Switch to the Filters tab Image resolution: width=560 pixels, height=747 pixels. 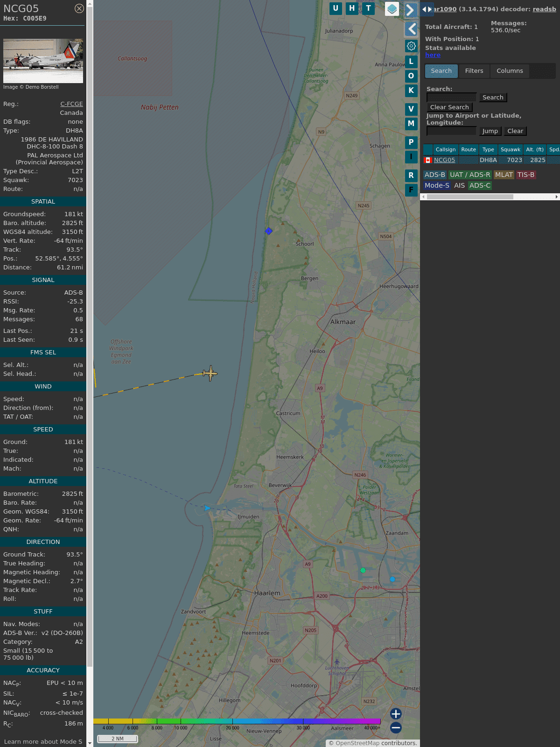(474, 71)
